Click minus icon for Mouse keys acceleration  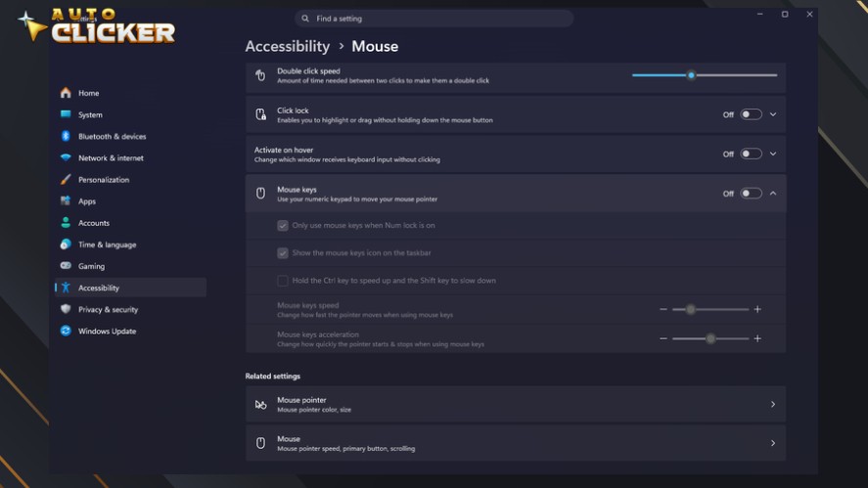[663, 338]
